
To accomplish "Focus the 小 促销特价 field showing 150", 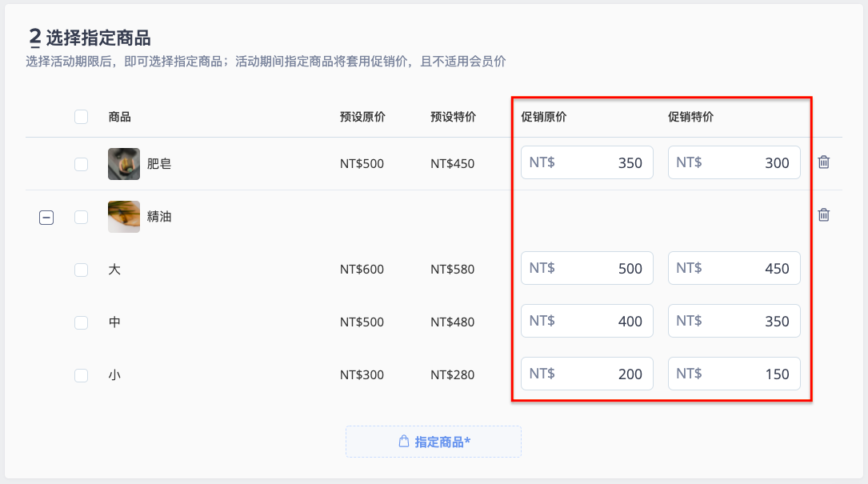I will [x=734, y=374].
